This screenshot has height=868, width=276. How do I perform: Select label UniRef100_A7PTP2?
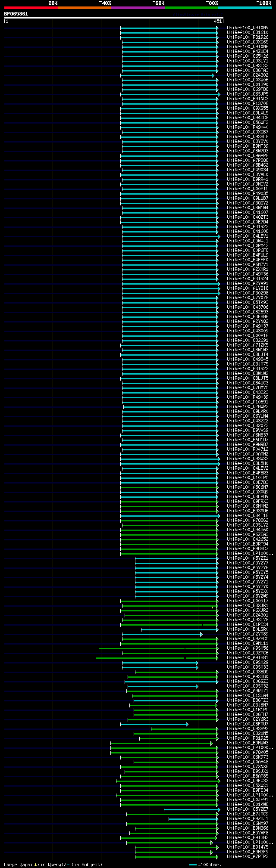248,857
